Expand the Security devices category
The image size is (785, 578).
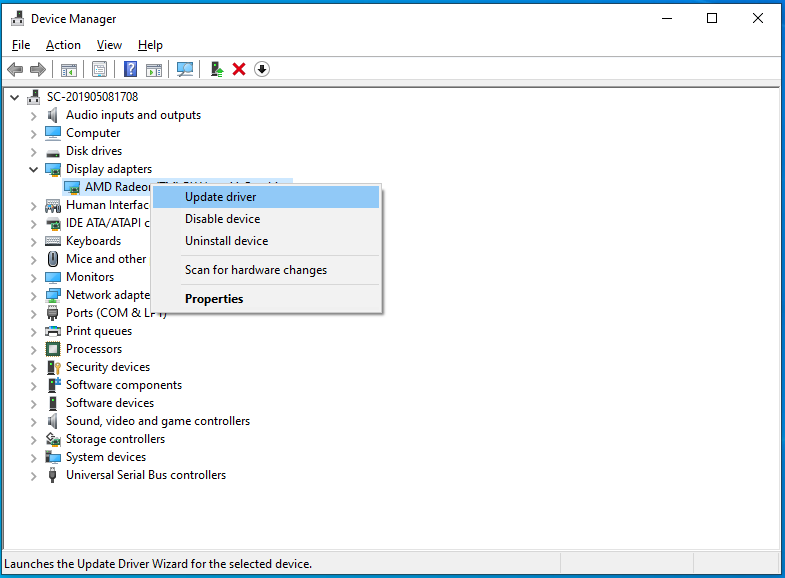click(34, 368)
